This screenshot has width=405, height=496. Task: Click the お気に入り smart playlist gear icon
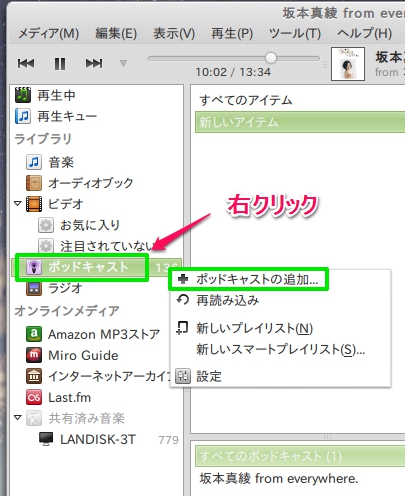(x=46, y=225)
